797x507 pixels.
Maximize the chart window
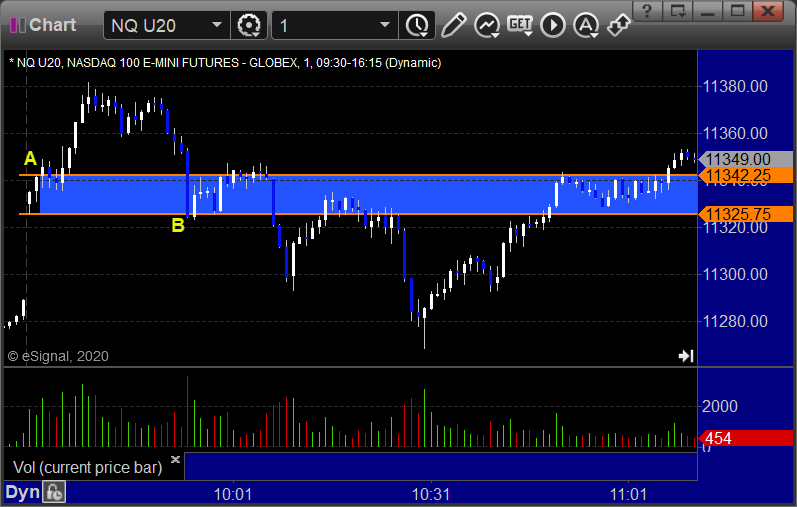click(x=738, y=11)
